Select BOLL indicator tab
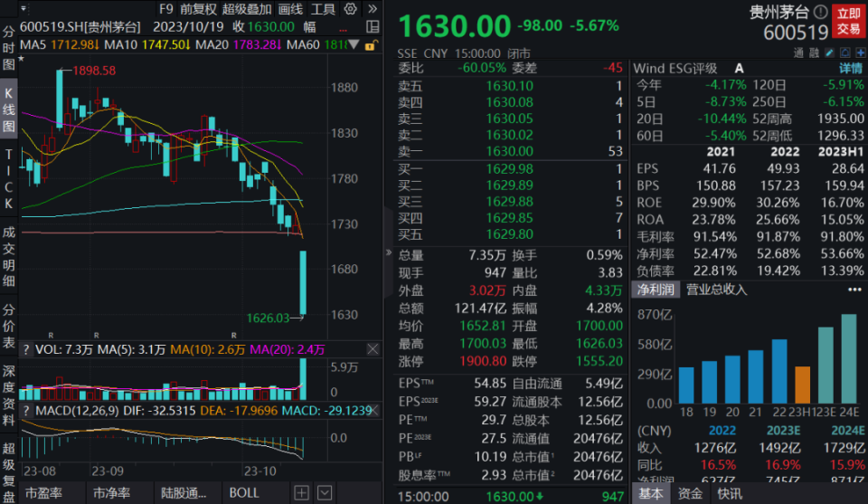 [244, 493]
